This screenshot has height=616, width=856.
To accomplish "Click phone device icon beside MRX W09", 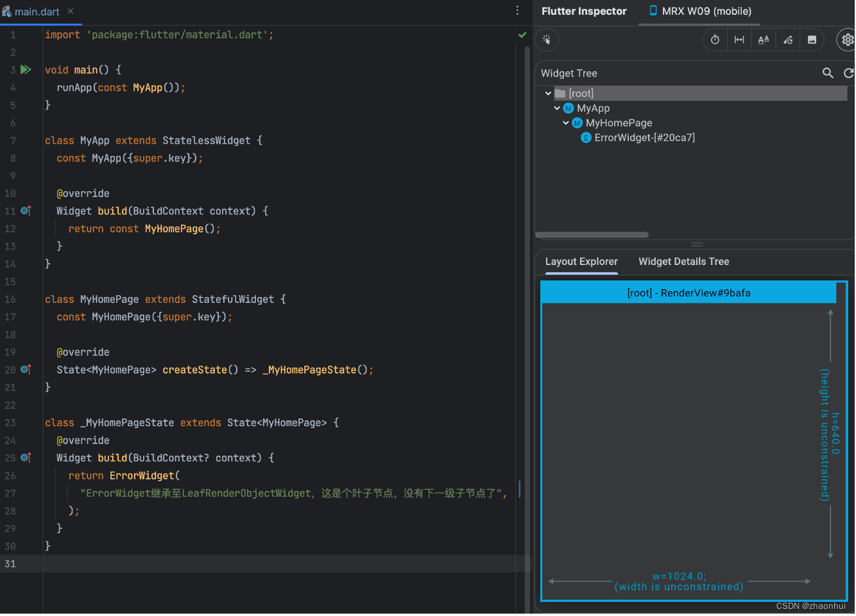I will [x=653, y=10].
